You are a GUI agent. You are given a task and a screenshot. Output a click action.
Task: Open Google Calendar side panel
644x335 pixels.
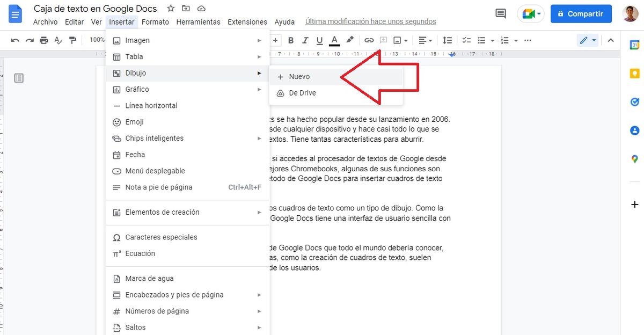pos(634,45)
